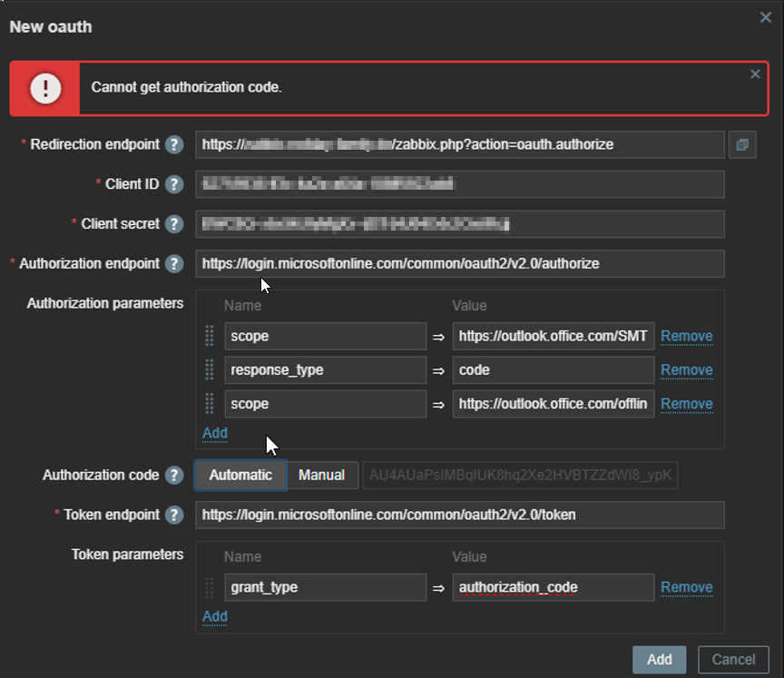Dismiss the authorization code error message
Image resolution: width=784 pixels, height=678 pixels.
[755, 74]
